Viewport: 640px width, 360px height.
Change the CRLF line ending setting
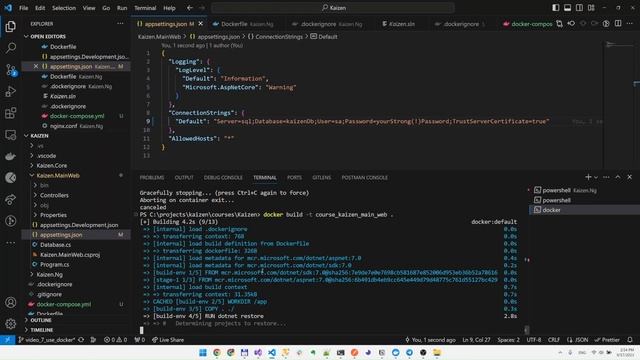pos(553,340)
